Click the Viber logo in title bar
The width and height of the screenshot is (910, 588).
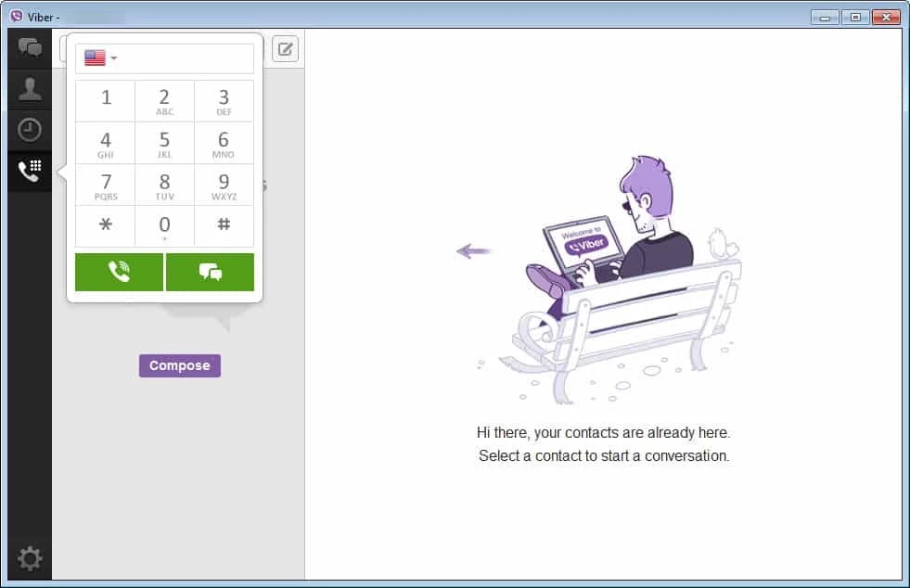pyautogui.click(x=16, y=16)
